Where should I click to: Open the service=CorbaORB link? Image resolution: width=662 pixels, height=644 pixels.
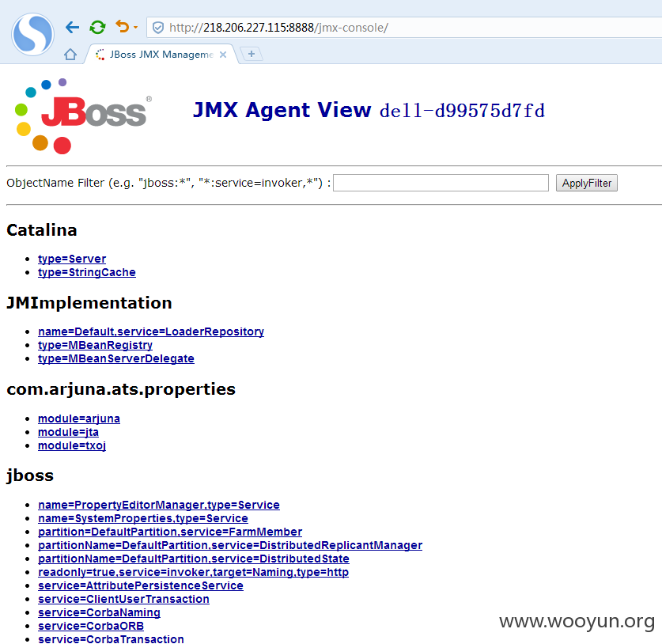(91, 627)
